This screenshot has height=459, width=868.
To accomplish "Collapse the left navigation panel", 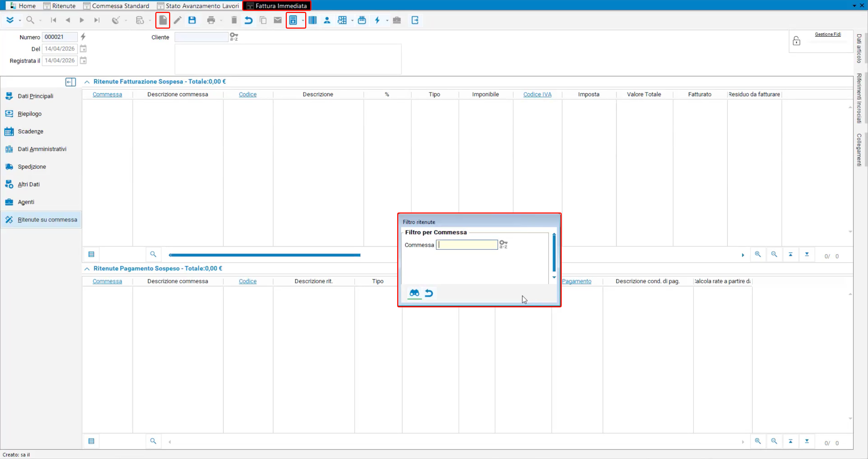I will click(71, 82).
